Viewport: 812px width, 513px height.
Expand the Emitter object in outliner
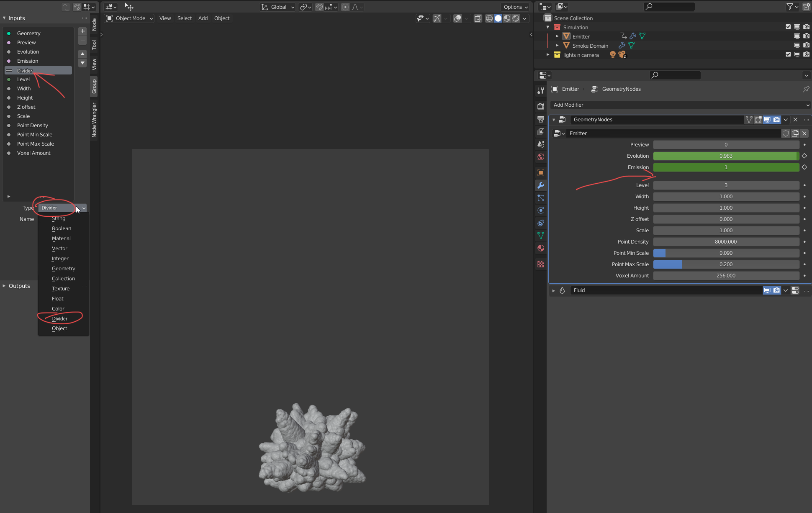tap(557, 36)
